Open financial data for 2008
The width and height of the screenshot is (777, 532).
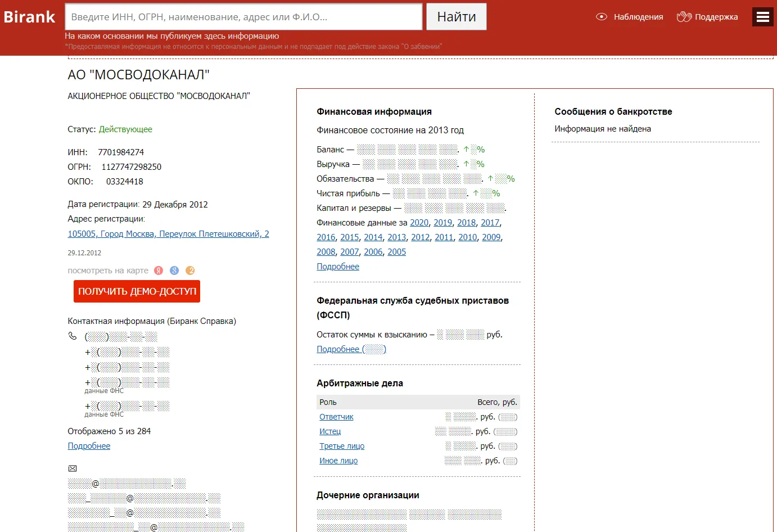326,252
